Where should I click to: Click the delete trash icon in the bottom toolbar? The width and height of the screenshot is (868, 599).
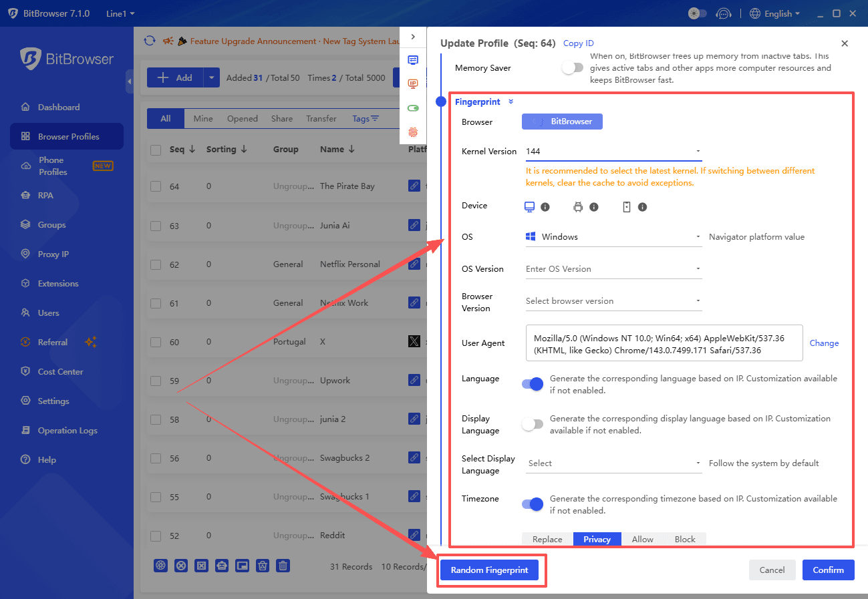pos(283,566)
